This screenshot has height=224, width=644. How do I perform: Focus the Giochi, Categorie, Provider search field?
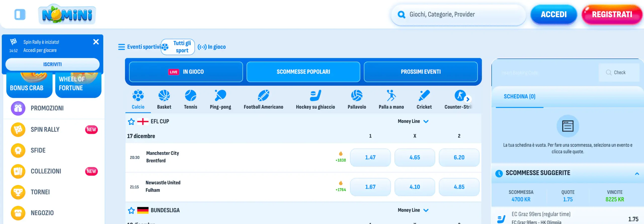[458, 15]
